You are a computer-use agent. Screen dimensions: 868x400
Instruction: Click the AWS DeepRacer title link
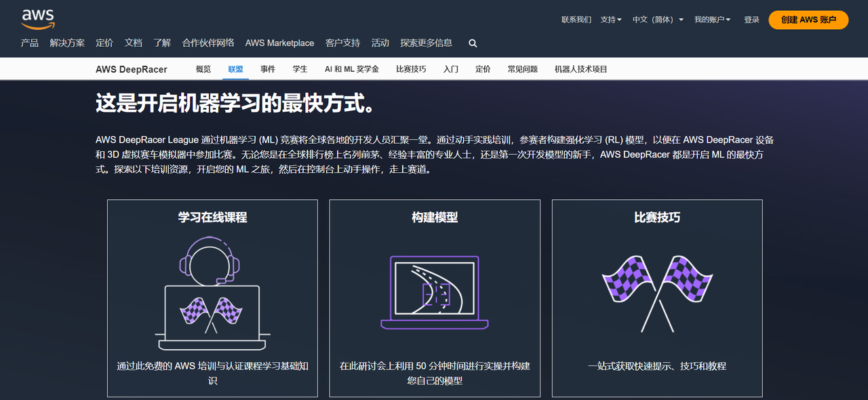coord(132,69)
